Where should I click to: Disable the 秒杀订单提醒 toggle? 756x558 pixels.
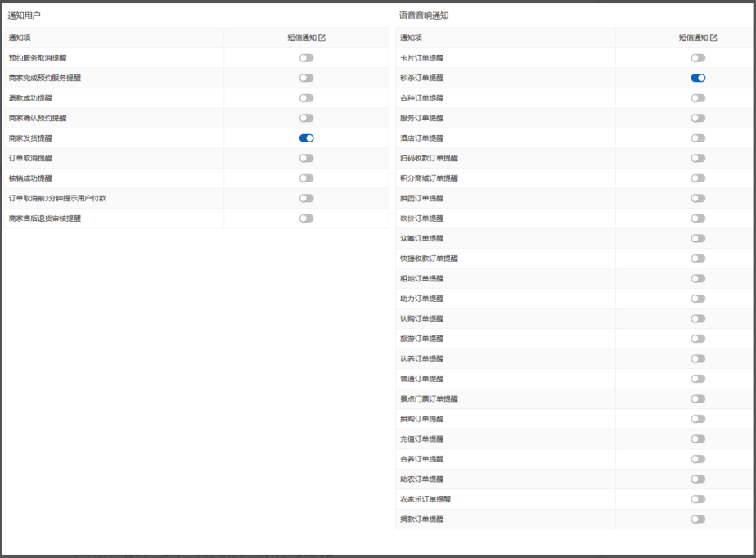tap(698, 78)
